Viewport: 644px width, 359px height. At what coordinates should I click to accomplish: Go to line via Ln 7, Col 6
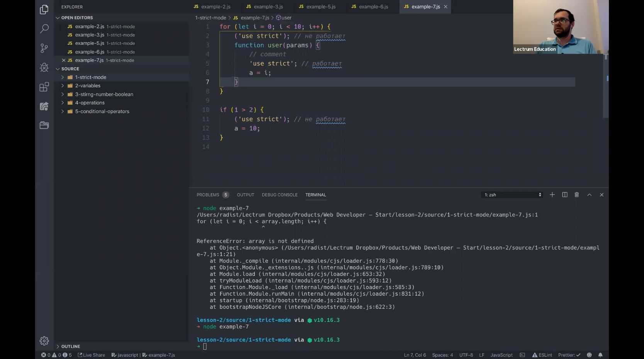pos(415,355)
